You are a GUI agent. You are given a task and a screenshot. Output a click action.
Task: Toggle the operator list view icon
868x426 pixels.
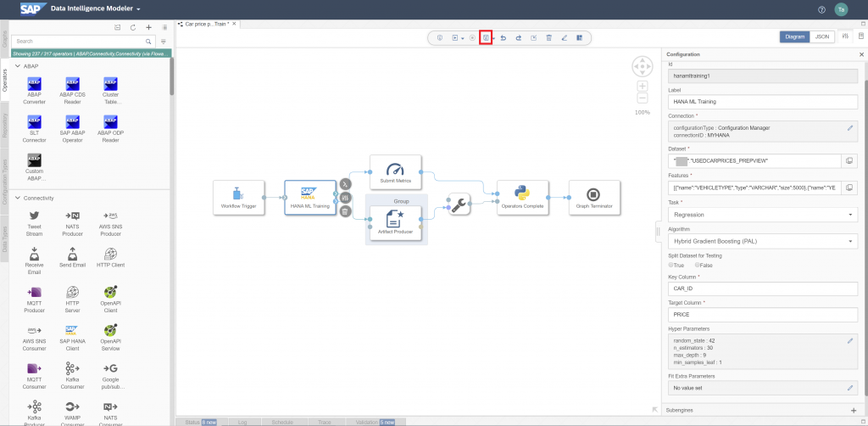tap(164, 27)
